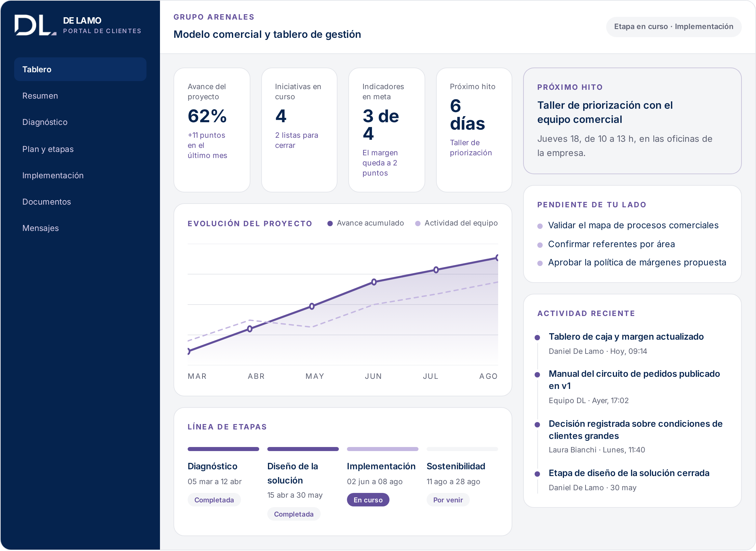Open the Iniciativas en curso card
The height and width of the screenshot is (551, 756).
coord(299,130)
